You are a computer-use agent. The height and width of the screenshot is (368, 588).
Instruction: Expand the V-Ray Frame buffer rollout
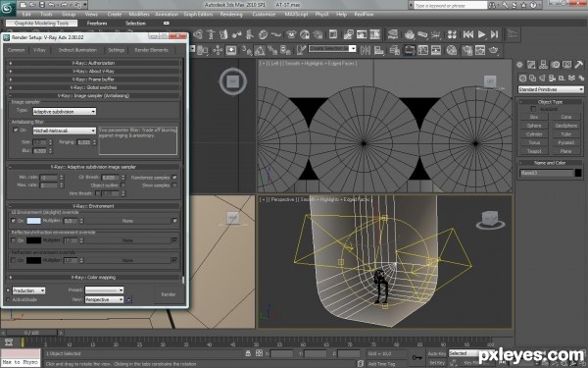(x=94, y=79)
